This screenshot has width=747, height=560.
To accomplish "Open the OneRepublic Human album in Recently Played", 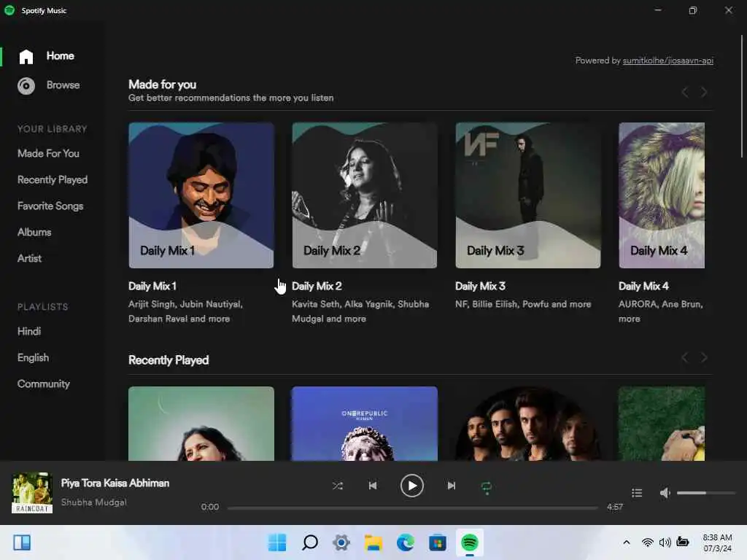I will (365, 424).
